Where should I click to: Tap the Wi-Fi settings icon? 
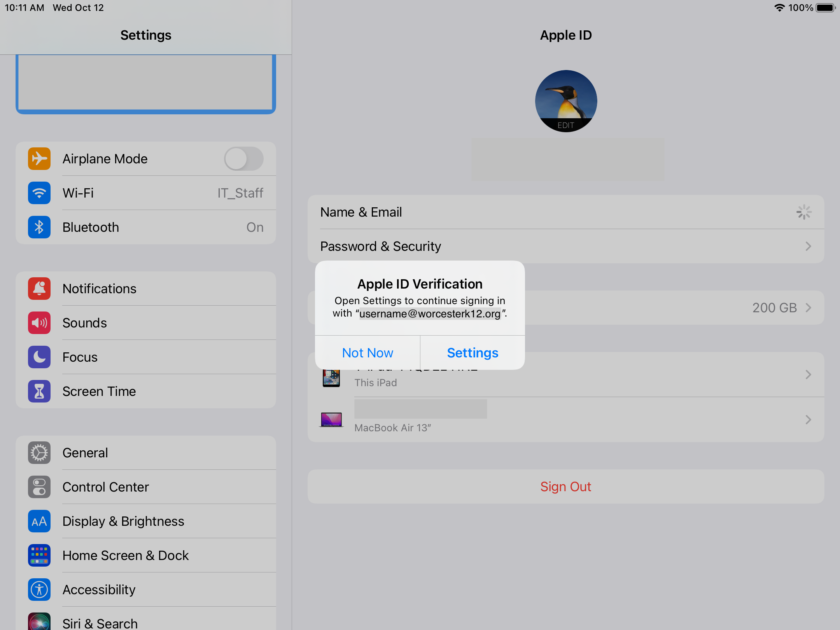point(39,193)
